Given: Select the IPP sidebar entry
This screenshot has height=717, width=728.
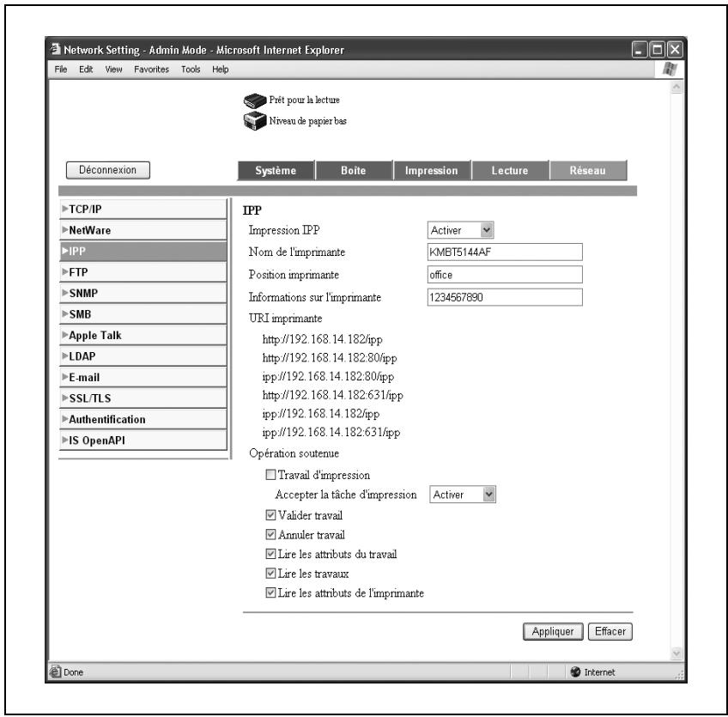Looking at the screenshot, I should point(143,252).
